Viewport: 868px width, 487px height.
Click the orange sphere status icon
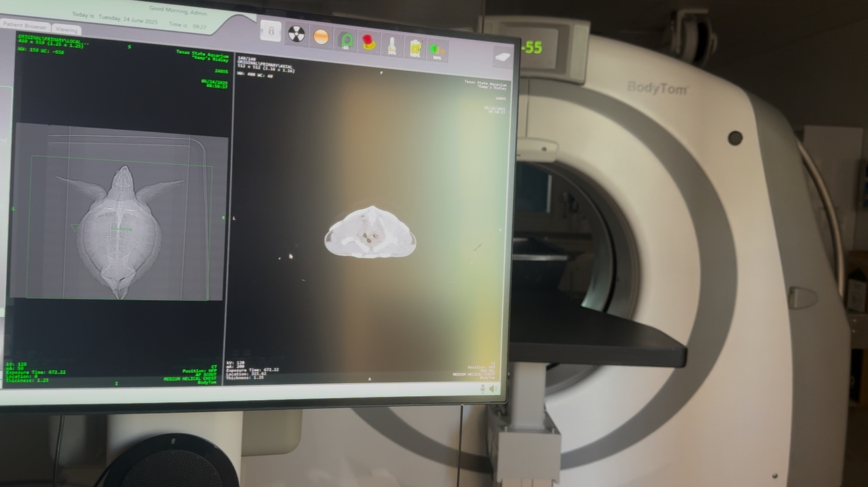click(x=321, y=36)
